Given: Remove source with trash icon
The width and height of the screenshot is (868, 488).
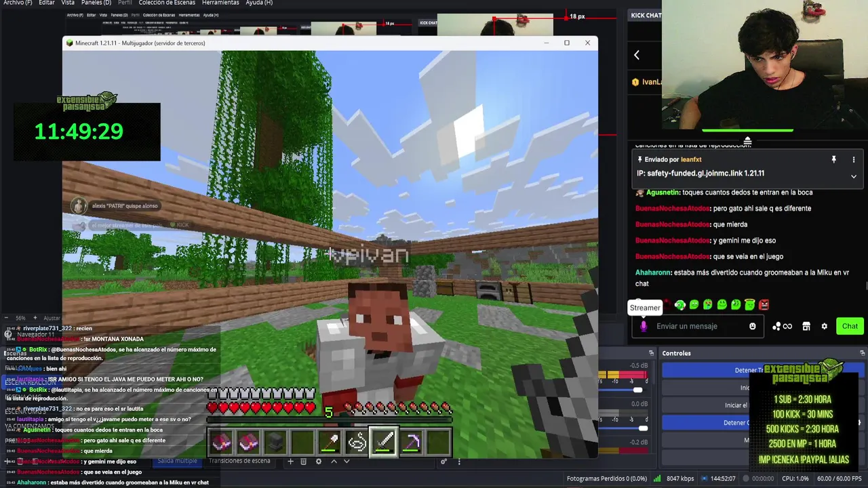Looking at the screenshot, I should point(303,462).
